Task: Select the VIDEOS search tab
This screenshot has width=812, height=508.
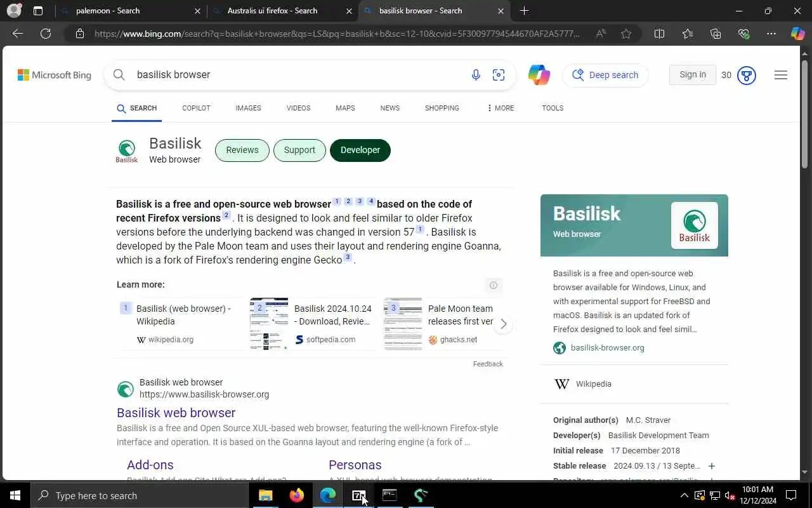Action: point(298,108)
